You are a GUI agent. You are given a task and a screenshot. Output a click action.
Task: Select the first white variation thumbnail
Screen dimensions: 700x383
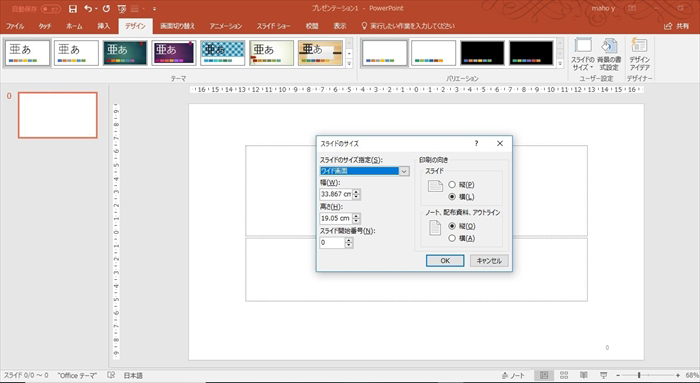385,53
